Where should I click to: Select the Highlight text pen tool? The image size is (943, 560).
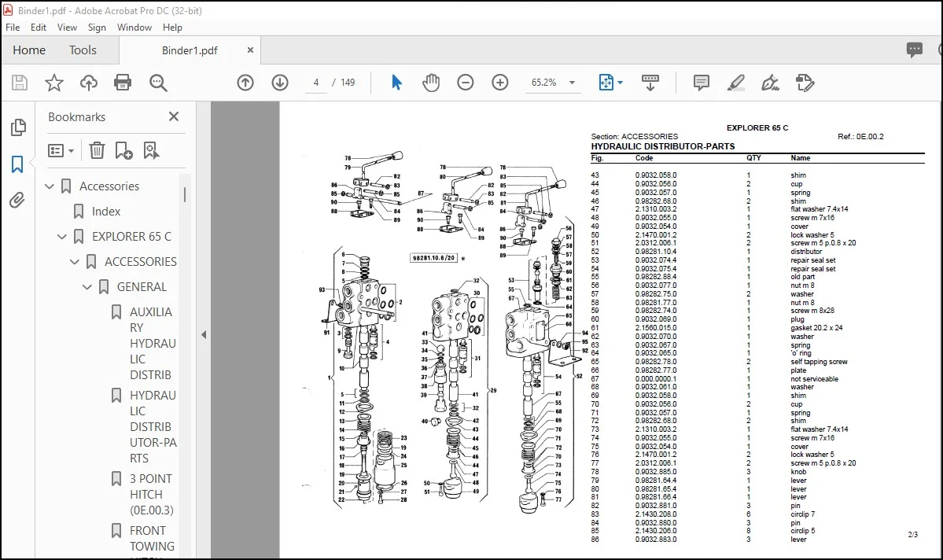click(x=735, y=83)
